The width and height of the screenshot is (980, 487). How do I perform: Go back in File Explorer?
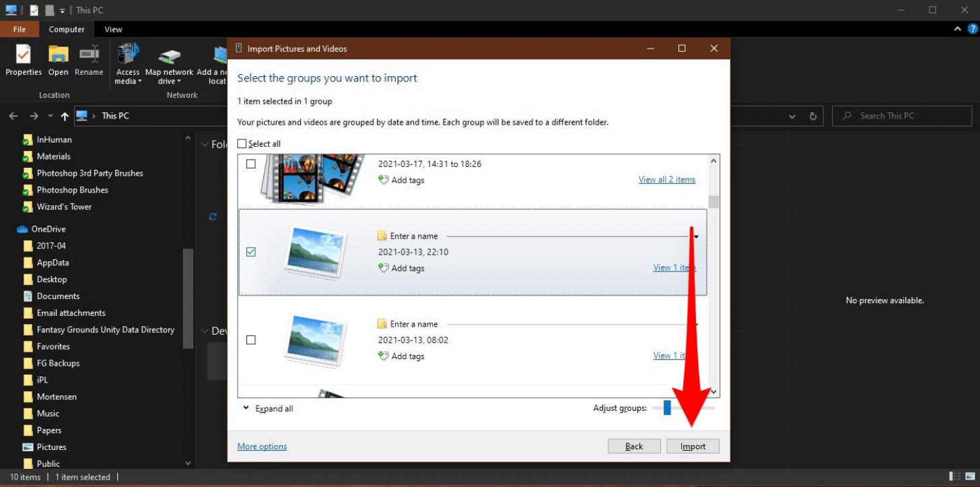click(13, 116)
